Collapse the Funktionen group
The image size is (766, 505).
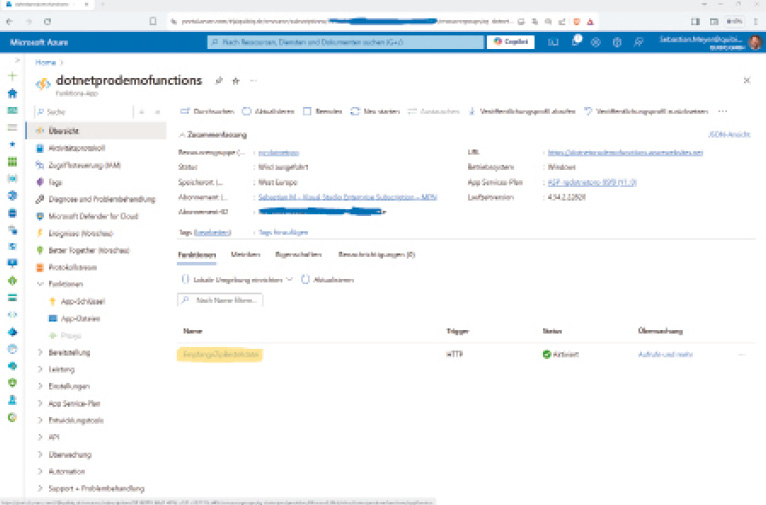40,284
